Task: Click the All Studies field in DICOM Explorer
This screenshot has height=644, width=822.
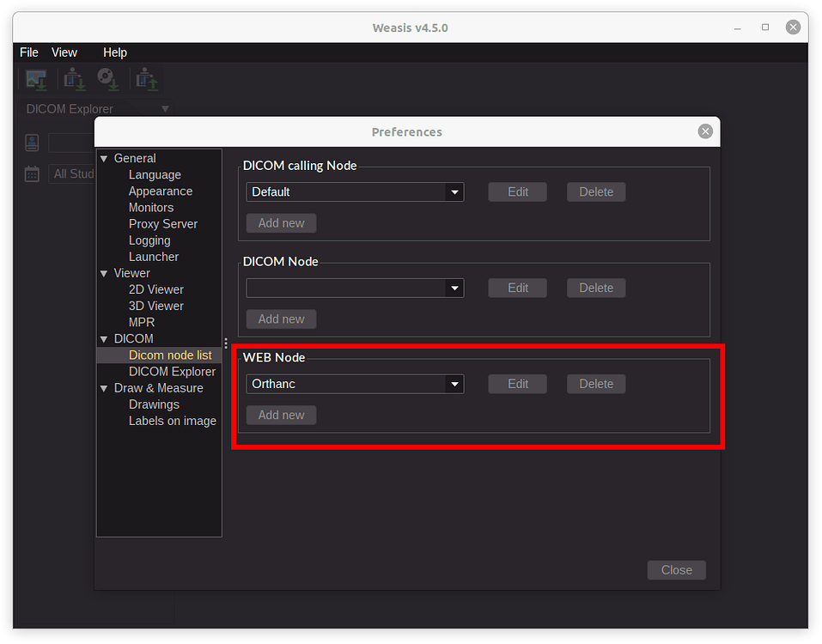Action: tap(72, 173)
